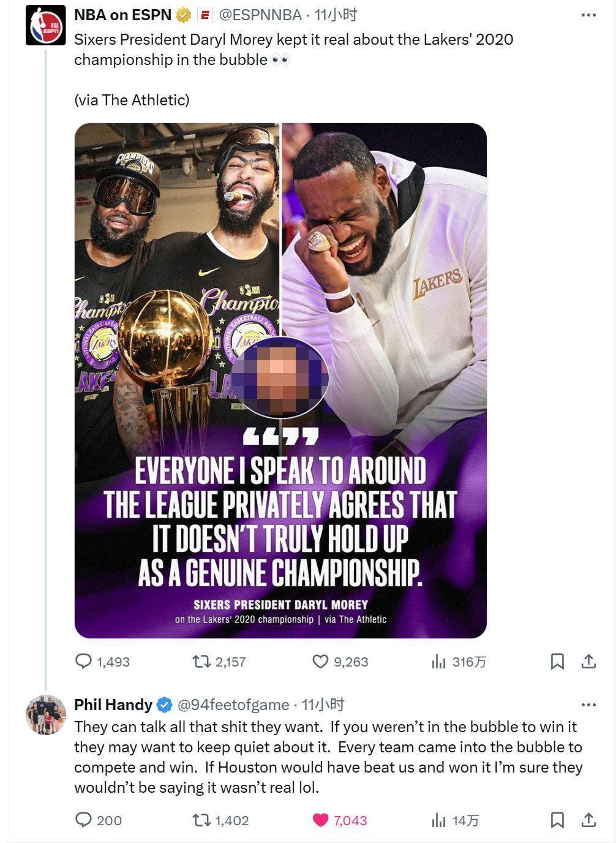The width and height of the screenshot is (616, 843).
Task: Share Phil Handy's reply
Action: tap(588, 820)
